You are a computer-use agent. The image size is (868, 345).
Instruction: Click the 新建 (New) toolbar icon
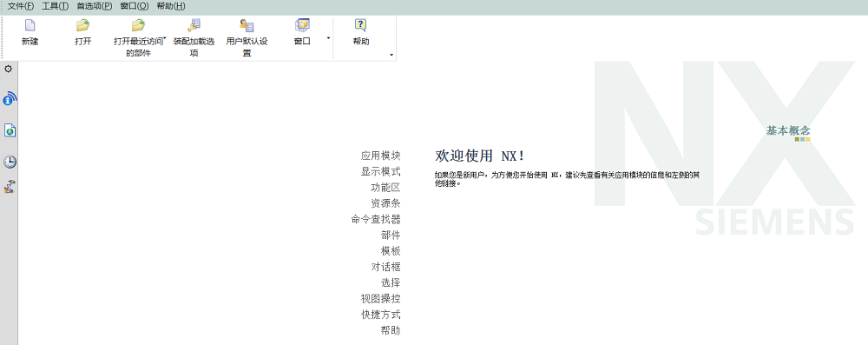30,25
